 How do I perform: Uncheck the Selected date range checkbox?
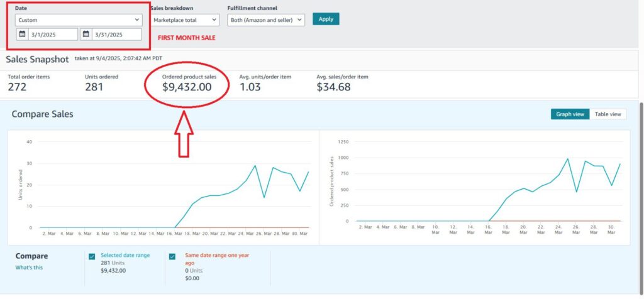click(92, 256)
